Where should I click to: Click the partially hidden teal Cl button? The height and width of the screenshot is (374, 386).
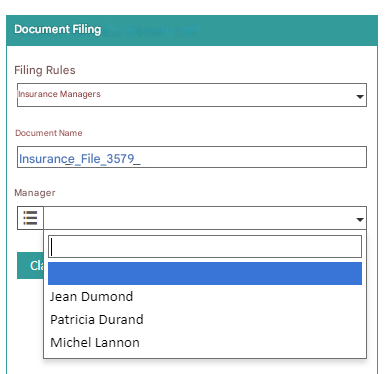coord(30,265)
